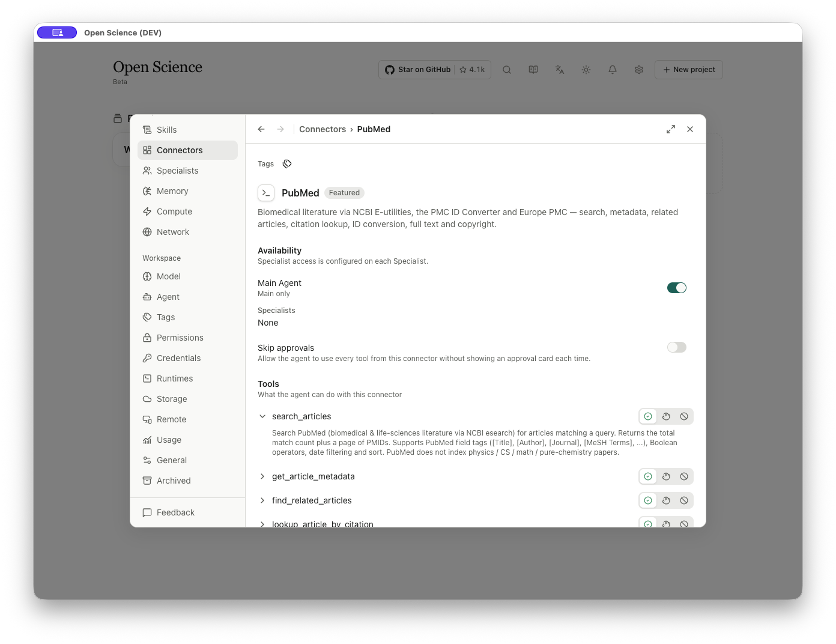The width and height of the screenshot is (836, 644).
Task: Go to Permissions settings
Action: pos(187,338)
